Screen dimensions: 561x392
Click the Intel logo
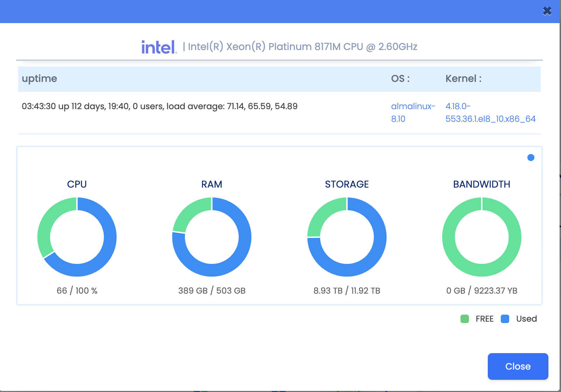159,47
